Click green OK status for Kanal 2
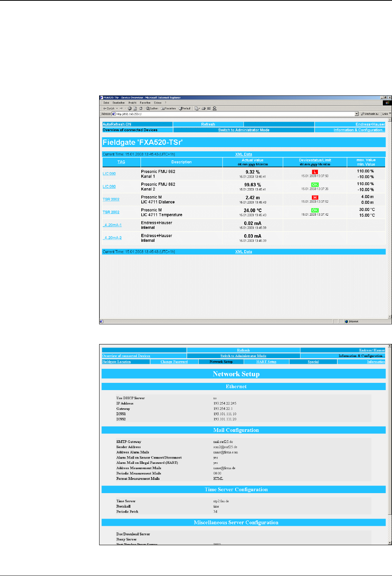The image size is (392, 576). [315, 184]
